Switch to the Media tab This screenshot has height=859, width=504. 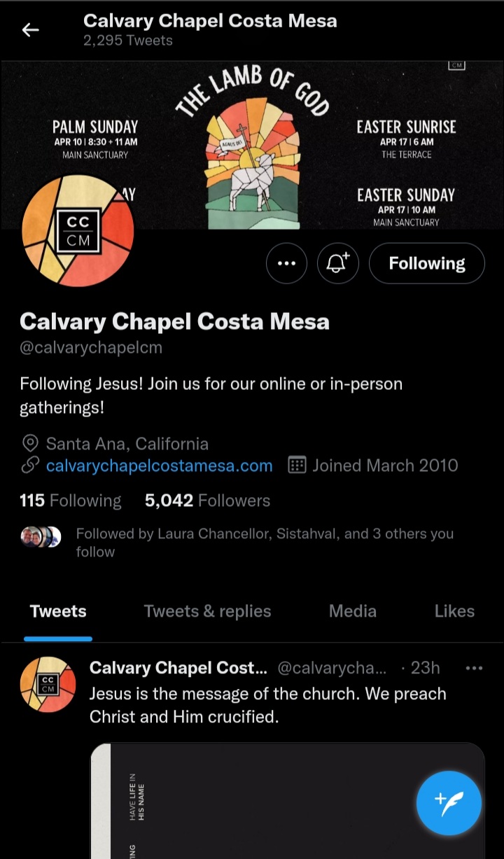352,611
